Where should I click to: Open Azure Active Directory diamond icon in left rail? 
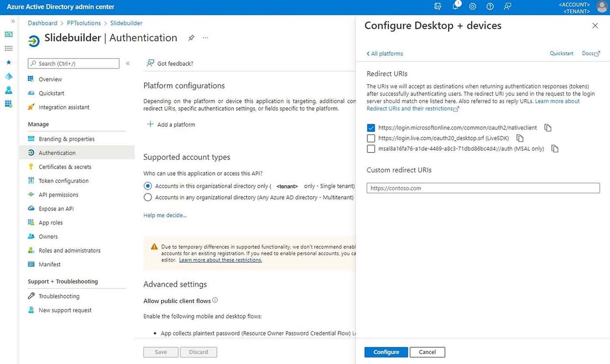[x=9, y=76]
